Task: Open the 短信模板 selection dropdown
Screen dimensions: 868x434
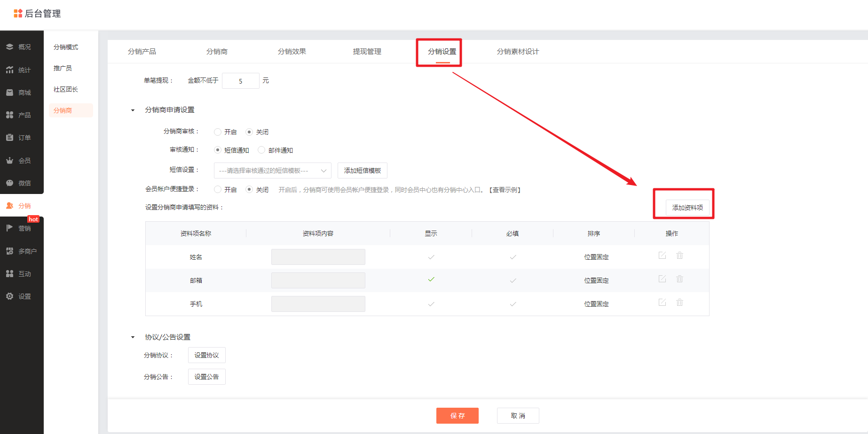Action: point(273,170)
